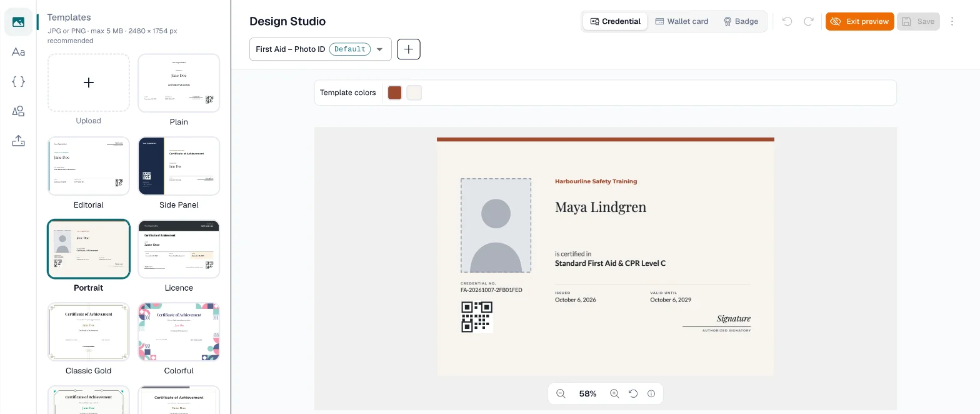This screenshot has height=414, width=980.
Task: Pick the cream template color swatch
Action: pos(414,93)
